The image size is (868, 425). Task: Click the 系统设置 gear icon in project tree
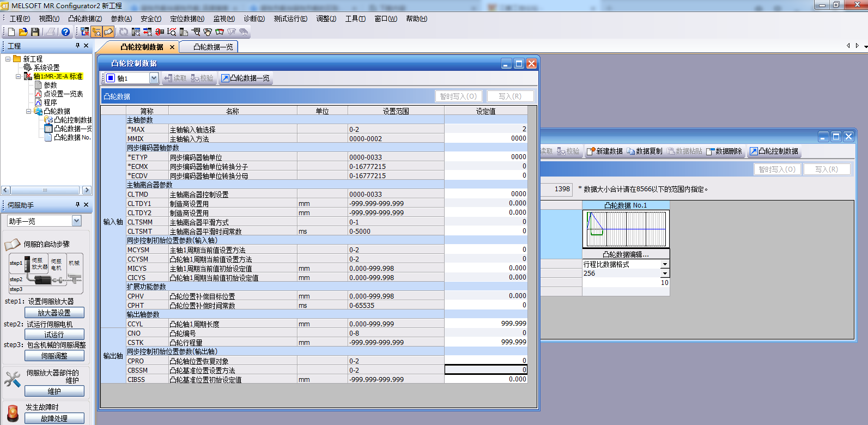(x=27, y=68)
